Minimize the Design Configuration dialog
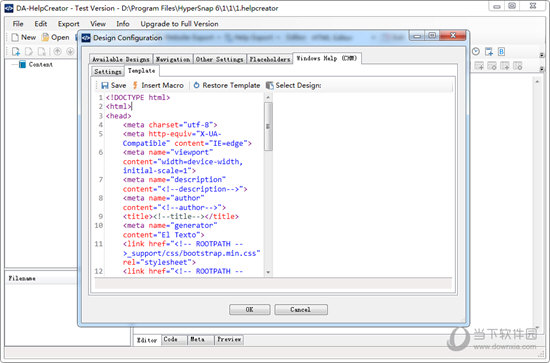The image size is (550, 363). 417,36
